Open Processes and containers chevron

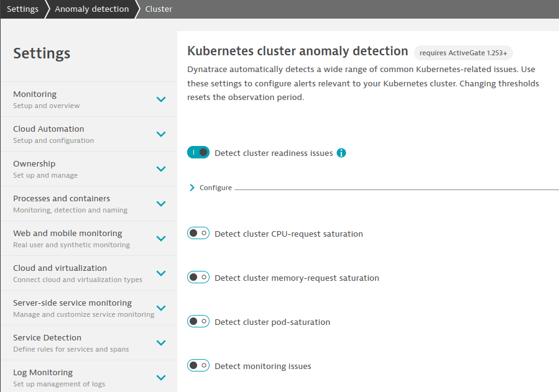[161, 204]
